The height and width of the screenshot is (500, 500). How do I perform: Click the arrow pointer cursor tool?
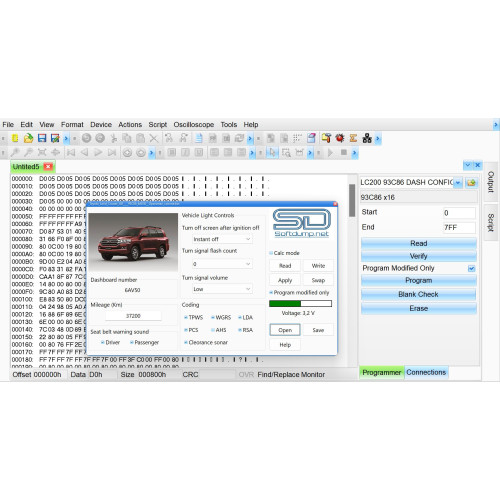tap(273, 153)
